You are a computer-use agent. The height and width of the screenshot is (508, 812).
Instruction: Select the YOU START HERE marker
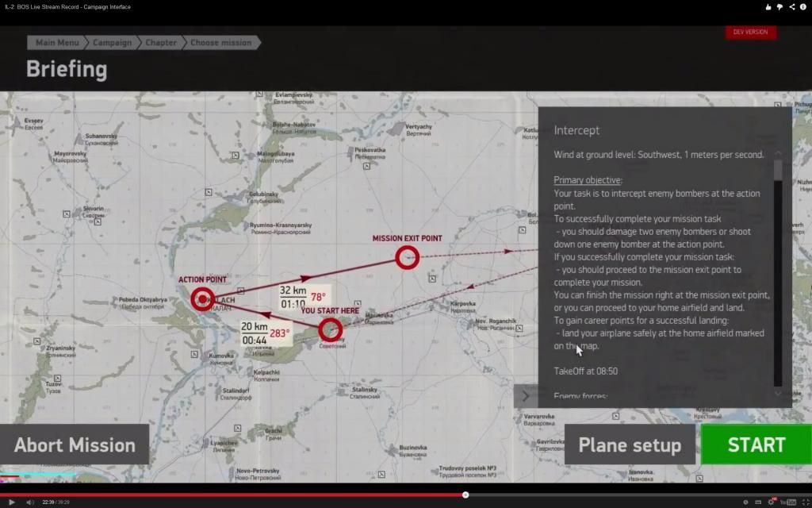pos(331,329)
